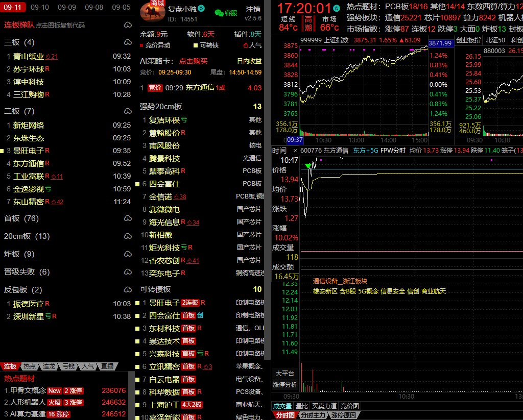Viewport: 523px width, 420px height.
Task: Click the cloud icon beside 炸板 (9)
Action: [x=128, y=254]
